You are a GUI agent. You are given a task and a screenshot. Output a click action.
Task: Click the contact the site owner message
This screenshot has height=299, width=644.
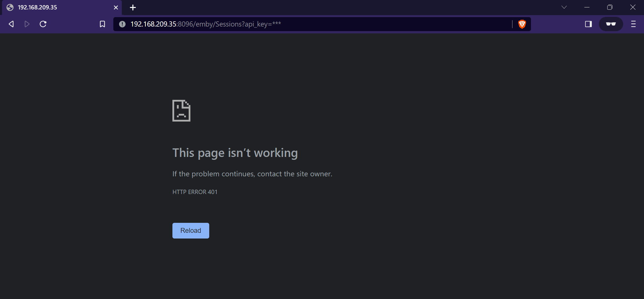click(x=252, y=173)
